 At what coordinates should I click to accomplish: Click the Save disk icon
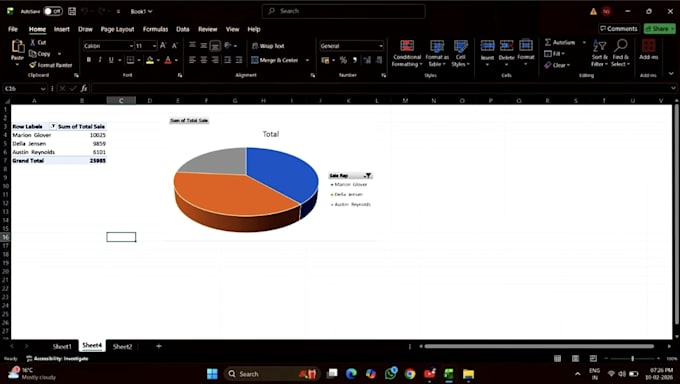[72, 11]
